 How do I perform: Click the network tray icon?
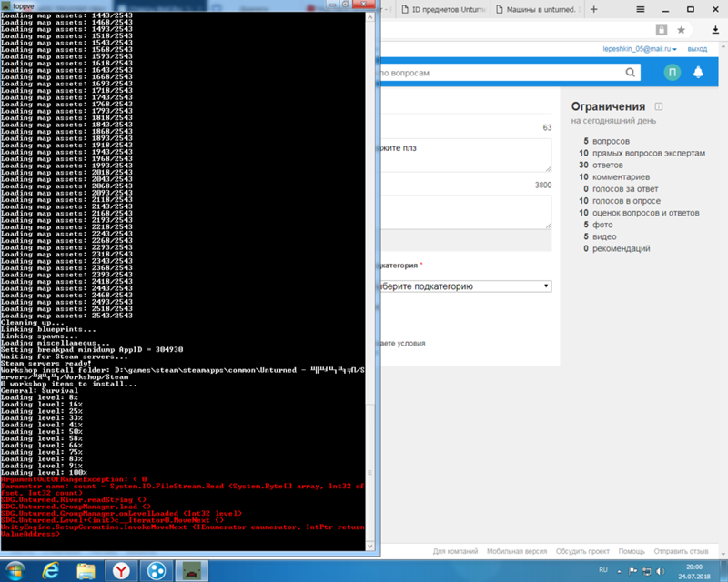[x=646, y=571]
